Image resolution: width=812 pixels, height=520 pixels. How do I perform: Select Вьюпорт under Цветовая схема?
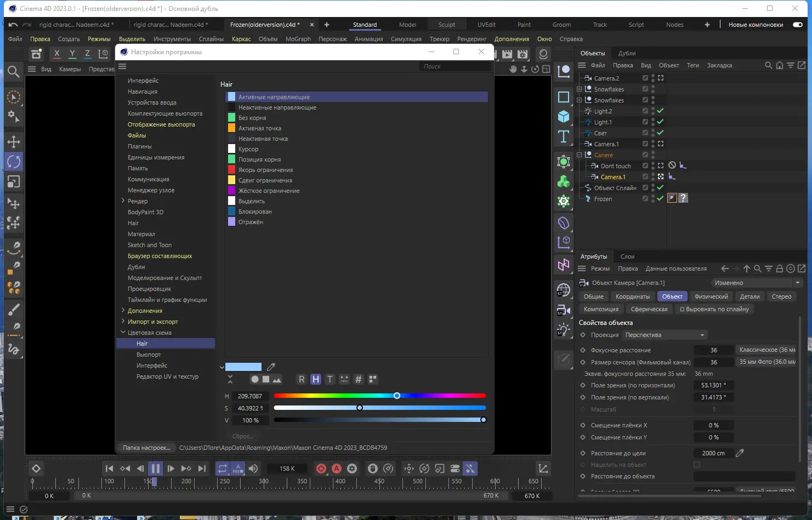149,355
